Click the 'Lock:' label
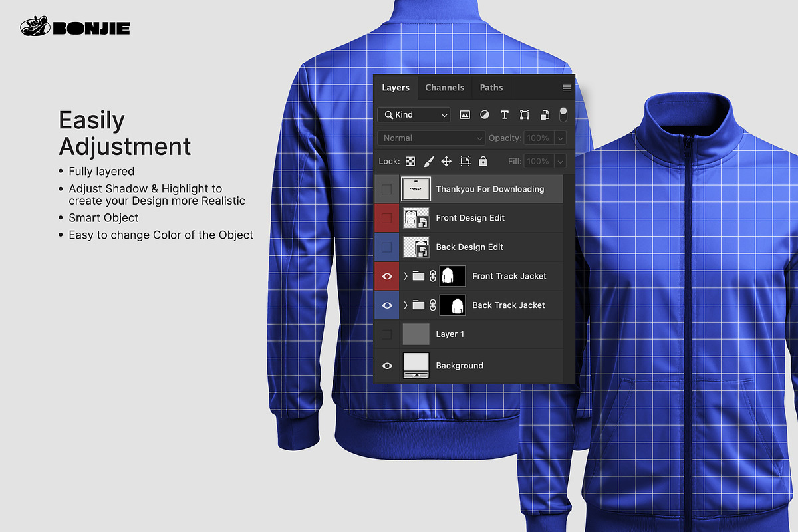798x532 pixels. point(390,161)
